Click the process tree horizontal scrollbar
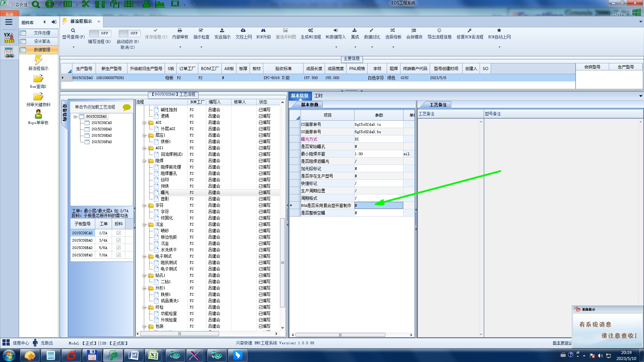Image resolution: width=644 pixels, height=362 pixels. pyautogui.click(x=179, y=334)
